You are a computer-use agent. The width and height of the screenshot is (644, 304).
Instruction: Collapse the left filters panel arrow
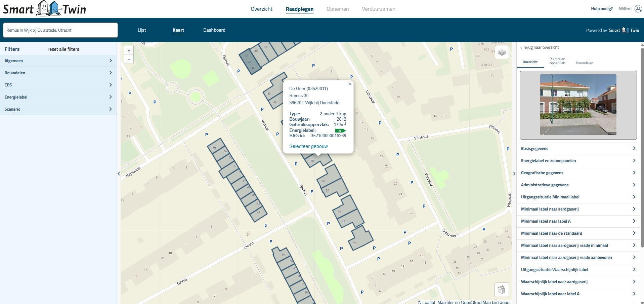[x=119, y=174]
